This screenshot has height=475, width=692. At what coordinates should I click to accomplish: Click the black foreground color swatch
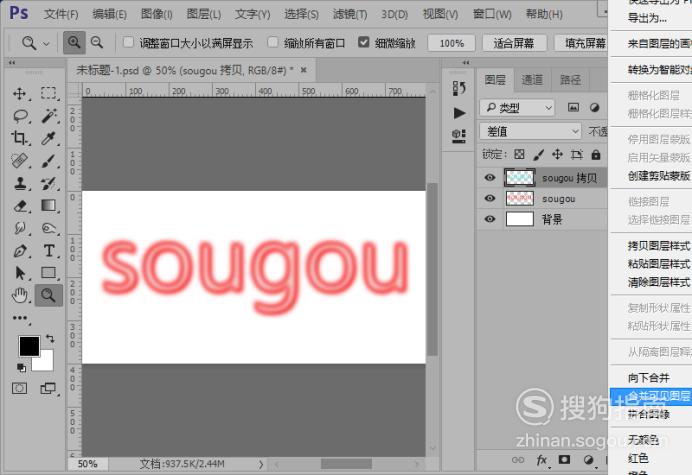29,346
